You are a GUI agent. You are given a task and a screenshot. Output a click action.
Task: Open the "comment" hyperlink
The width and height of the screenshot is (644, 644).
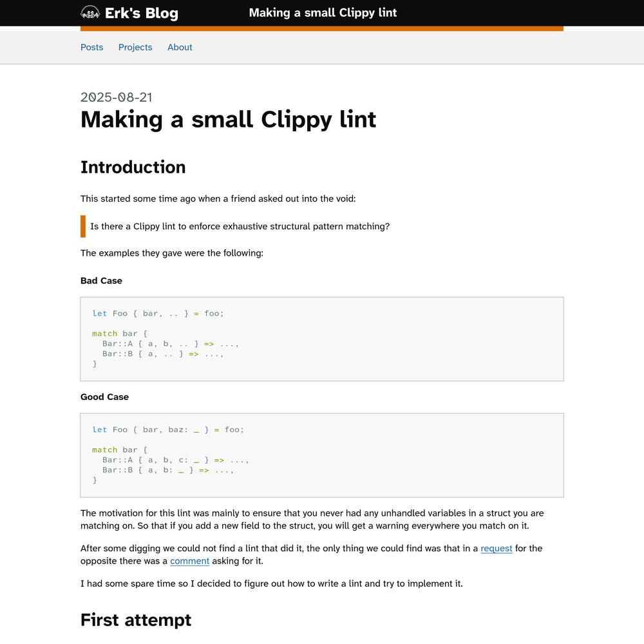pyautogui.click(x=189, y=561)
